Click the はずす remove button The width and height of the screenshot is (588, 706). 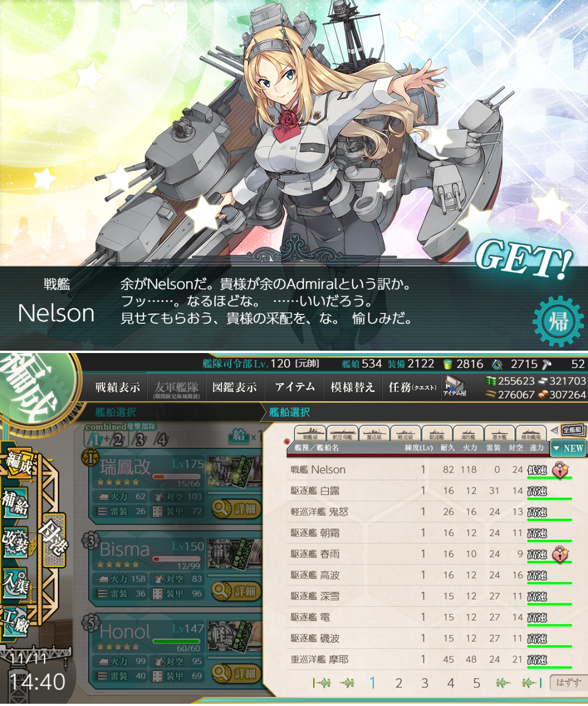click(x=568, y=682)
